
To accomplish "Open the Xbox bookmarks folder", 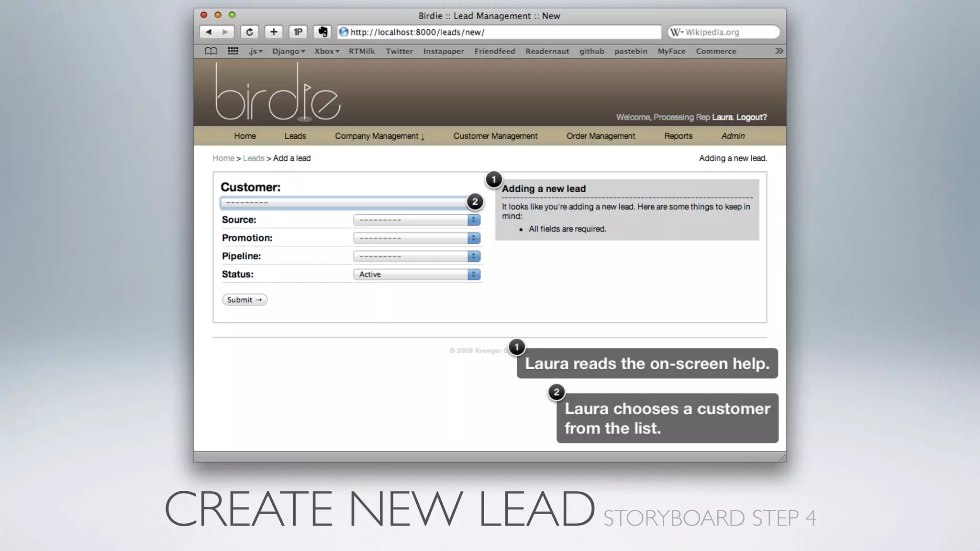I will coord(327,51).
